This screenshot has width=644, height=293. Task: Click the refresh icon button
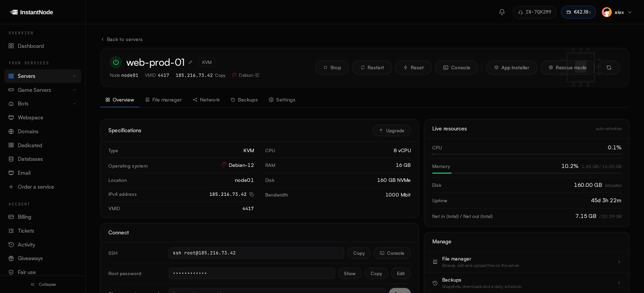609,68
